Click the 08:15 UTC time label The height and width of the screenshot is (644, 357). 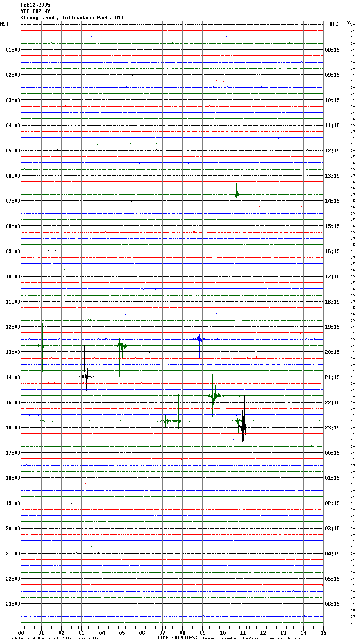[x=332, y=50]
